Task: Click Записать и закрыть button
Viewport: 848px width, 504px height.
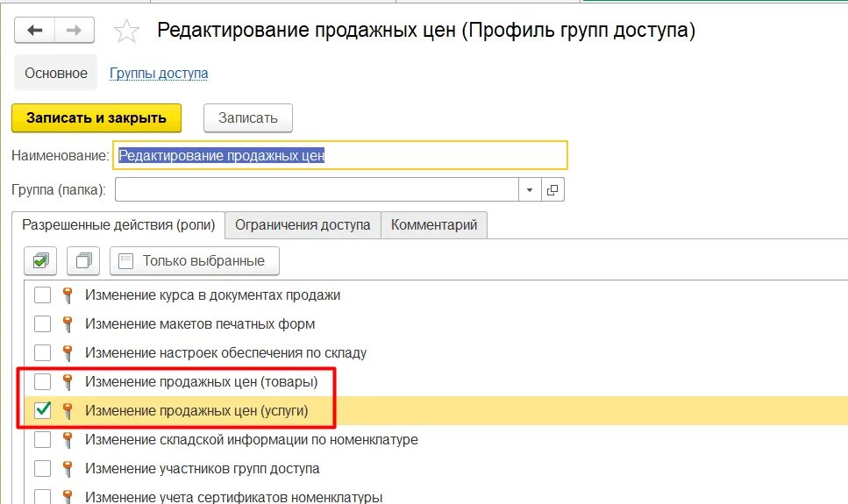Action: click(x=96, y=117)
